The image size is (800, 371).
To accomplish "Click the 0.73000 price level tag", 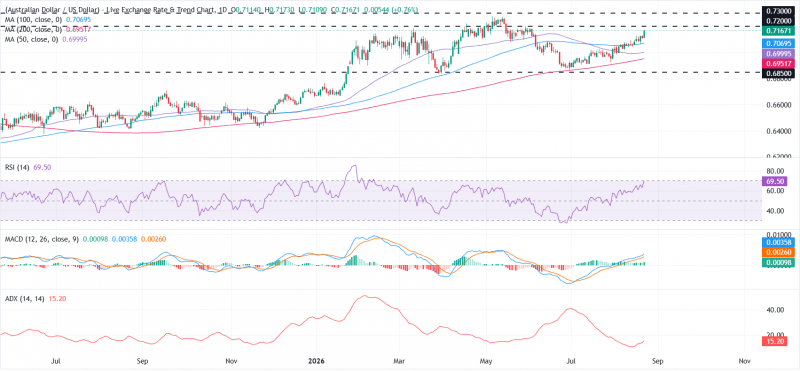I will click(780, 10).
